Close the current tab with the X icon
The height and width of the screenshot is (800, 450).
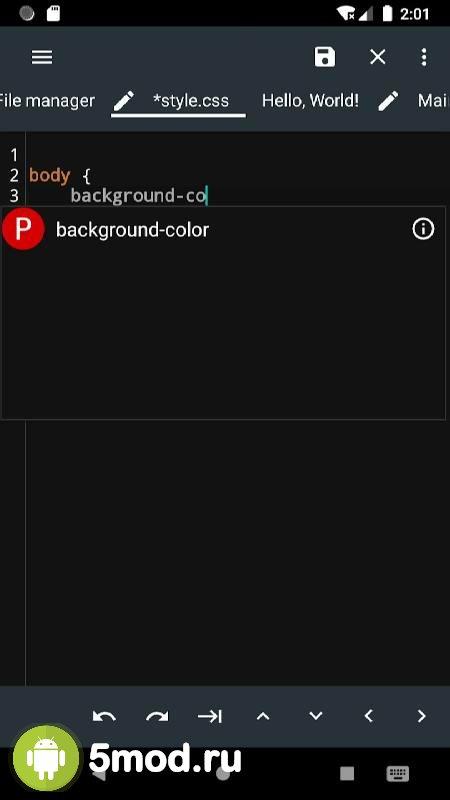378,57
